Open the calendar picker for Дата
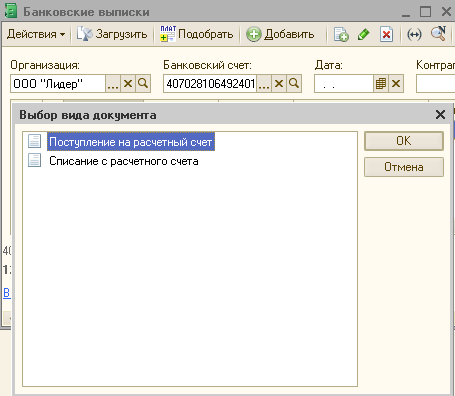This screenshot has width=455, height=396. [x=381, y=83]
